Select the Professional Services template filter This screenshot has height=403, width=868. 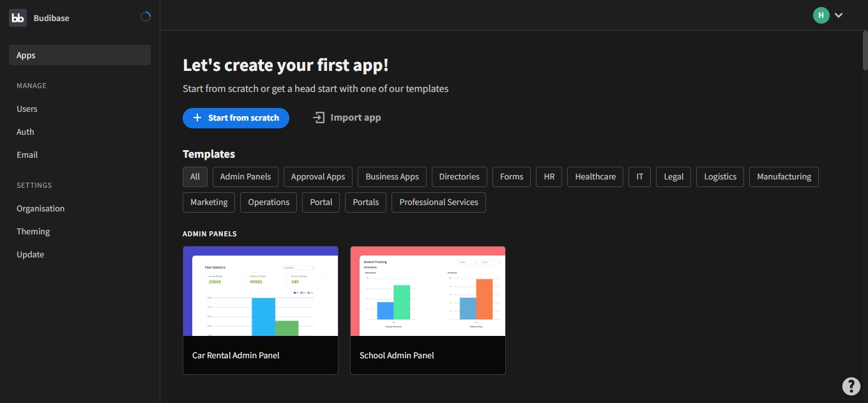point(438,202)
